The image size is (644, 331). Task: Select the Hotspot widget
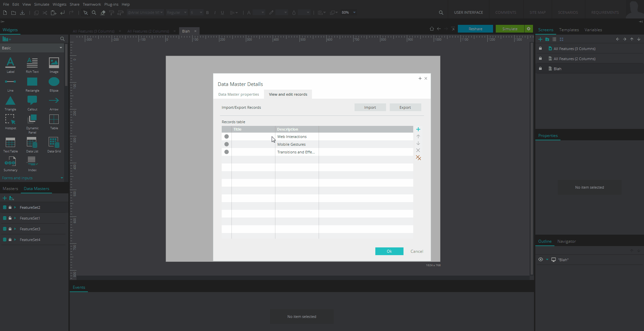click(x=10, y=120)
